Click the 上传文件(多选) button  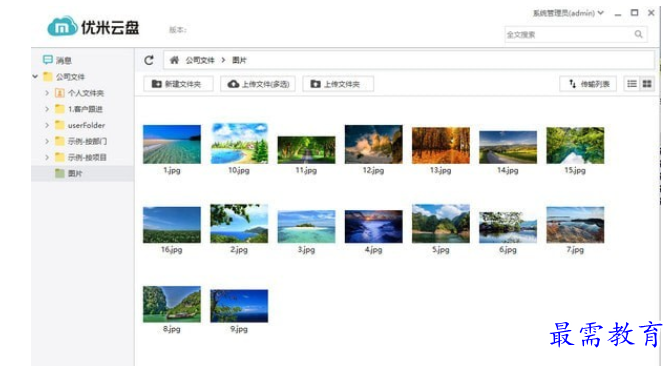pyautogui.click(x=258, y=84)
